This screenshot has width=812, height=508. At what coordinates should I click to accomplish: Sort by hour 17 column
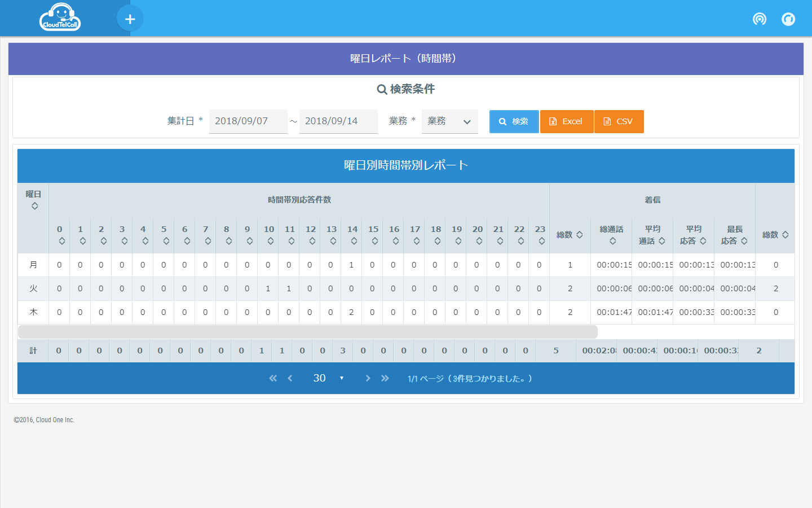coord(417,241)
